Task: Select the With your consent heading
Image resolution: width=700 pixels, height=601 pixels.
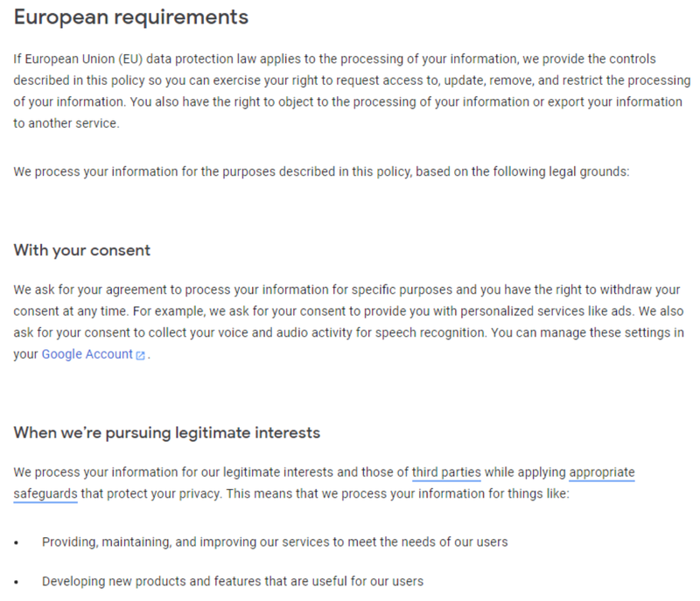Action: click(x=81, y=251)
